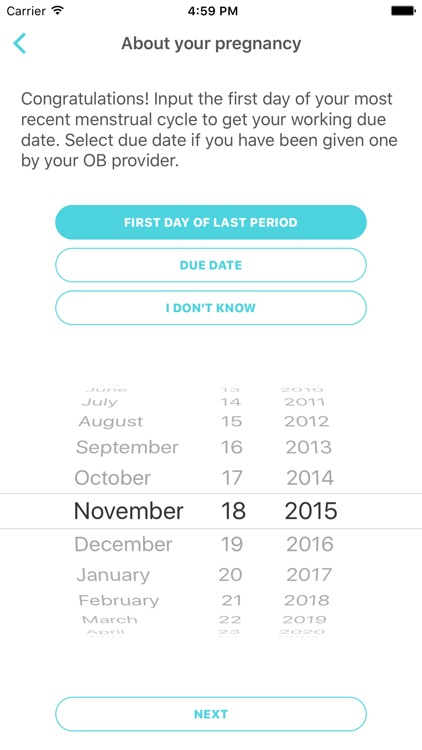Tap the battery indicator icon

click(403, 11)
